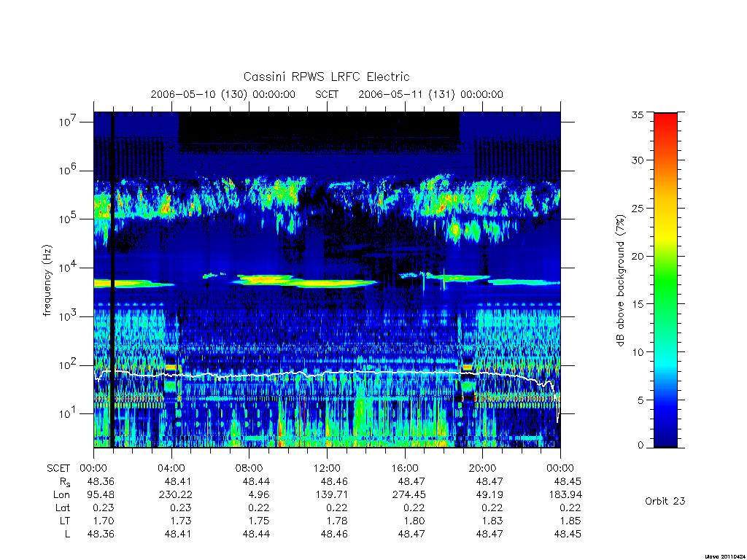Image resolution: width=747 pixels, height=560 pixels.
Task: Click the LT value '1.83'
Action: pos(492,521)
